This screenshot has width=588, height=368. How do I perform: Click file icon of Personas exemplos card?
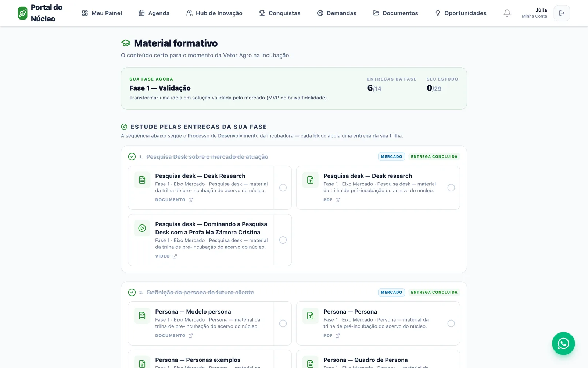coord(142,362)
